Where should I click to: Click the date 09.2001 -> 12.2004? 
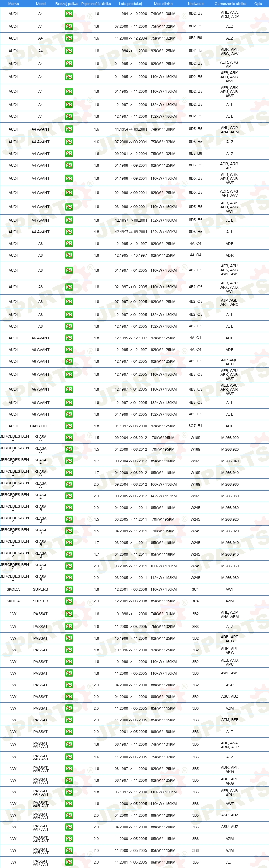[x=131, y=154]
